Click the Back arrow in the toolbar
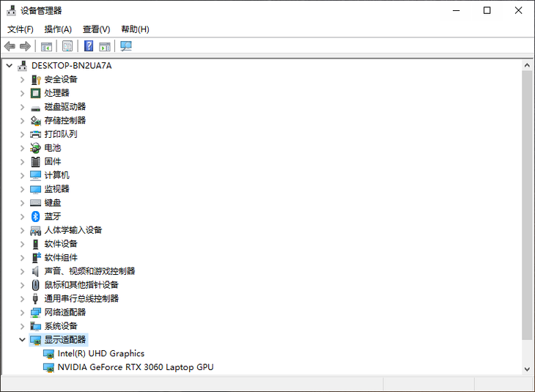This screenshot has height=392, width=535. [x=10, y=46]
